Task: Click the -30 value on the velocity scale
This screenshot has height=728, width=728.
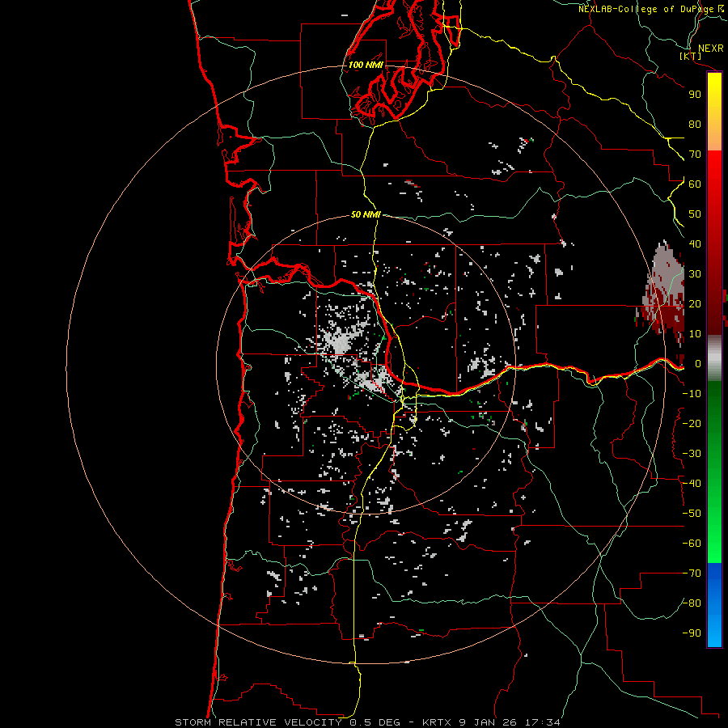Action: point(692,454)
